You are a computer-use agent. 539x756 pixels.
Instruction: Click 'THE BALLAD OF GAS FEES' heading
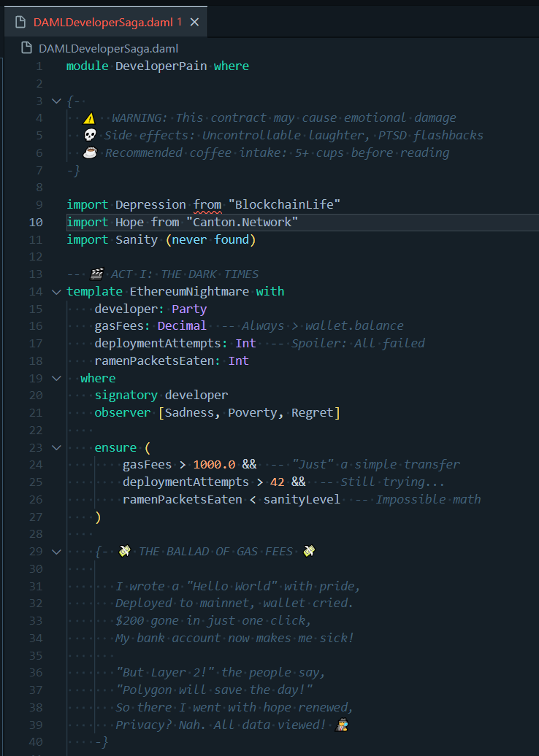coord(215,552)
